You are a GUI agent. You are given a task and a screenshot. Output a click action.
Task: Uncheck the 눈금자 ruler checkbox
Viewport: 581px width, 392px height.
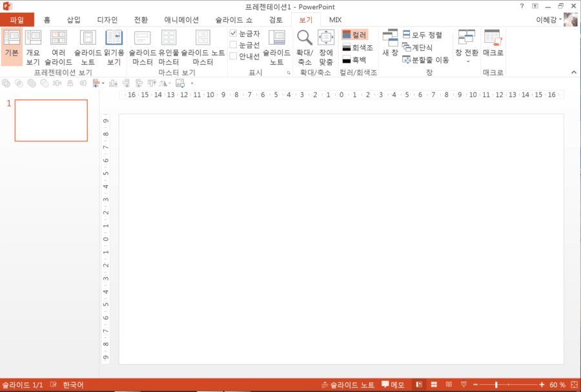[x=233, y=34]
